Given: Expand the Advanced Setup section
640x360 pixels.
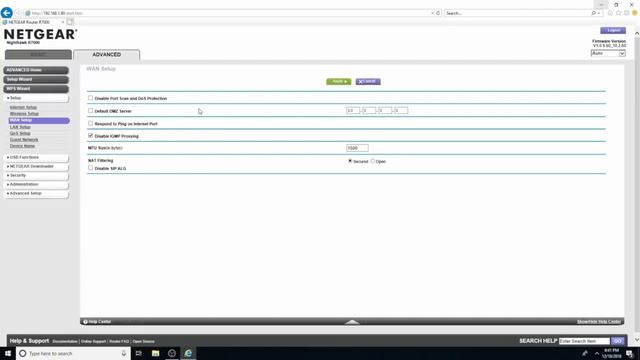Looking at the screenshot, I should point(36,193).
